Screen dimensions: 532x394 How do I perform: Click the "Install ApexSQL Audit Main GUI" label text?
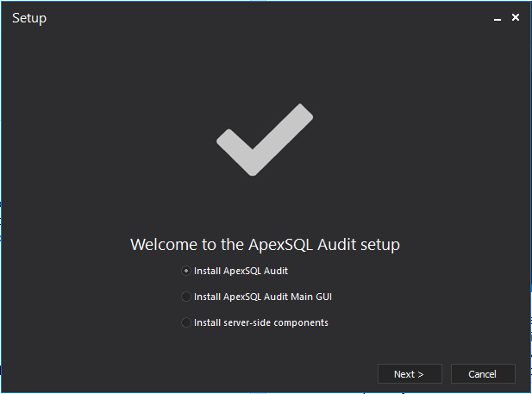[263, 297]
